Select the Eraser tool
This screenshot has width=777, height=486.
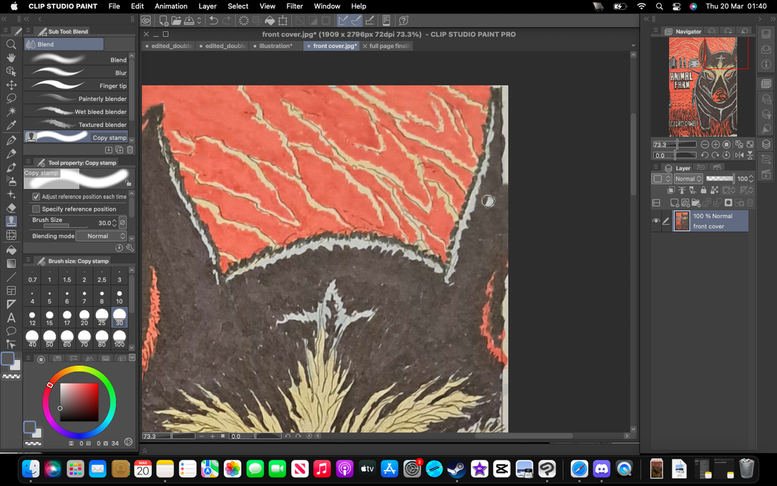click(11, 208)
